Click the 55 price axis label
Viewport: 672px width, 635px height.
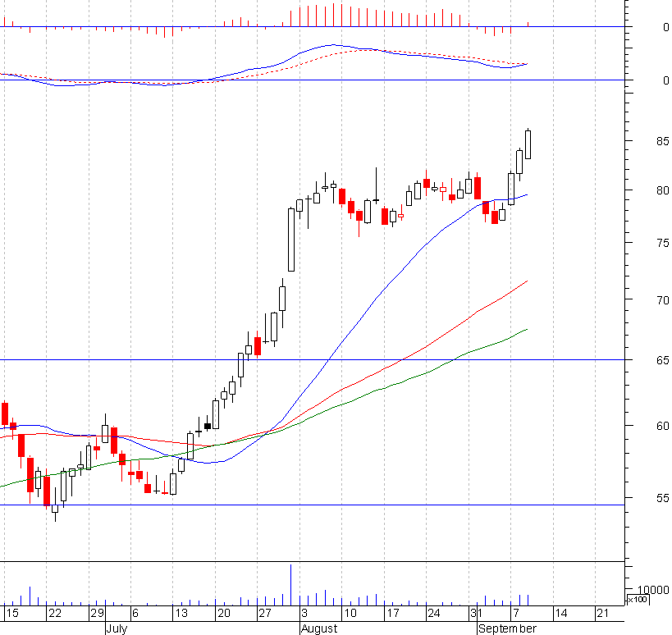click(662, 498)
